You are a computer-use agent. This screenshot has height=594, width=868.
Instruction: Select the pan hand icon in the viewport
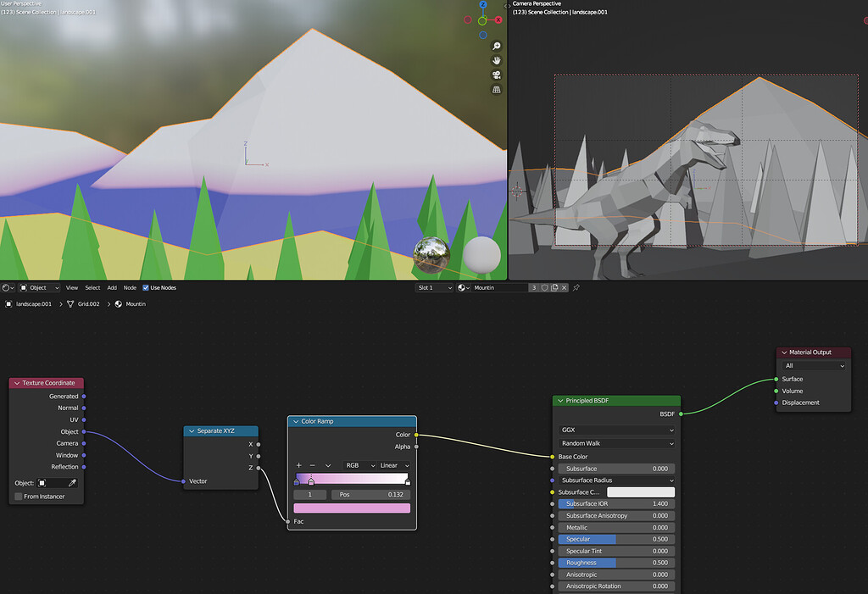point(496,60)
